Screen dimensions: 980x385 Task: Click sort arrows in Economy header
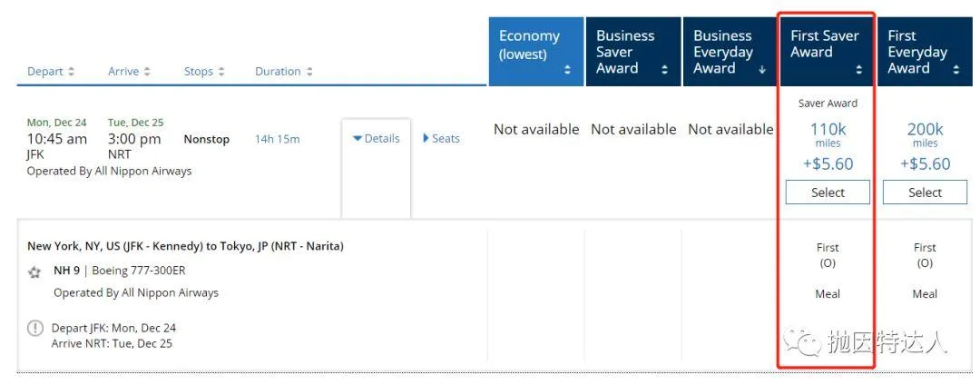point(567,70)
